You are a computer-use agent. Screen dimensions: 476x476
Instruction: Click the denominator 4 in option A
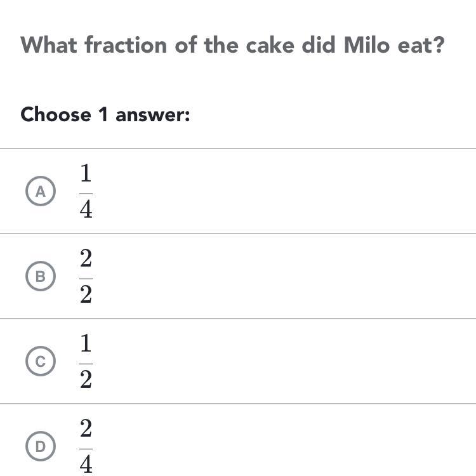pyautogui.click(x=86, y=209)
